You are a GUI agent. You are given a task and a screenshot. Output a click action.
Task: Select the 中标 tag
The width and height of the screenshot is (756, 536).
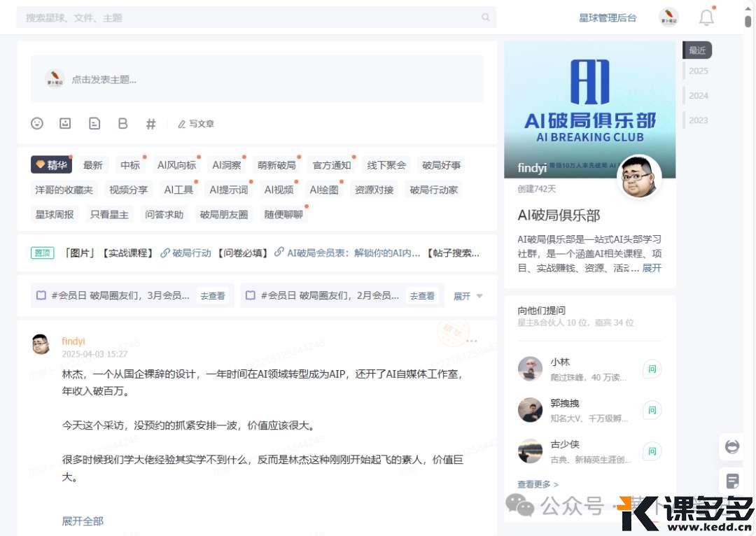tap(130, 165)
